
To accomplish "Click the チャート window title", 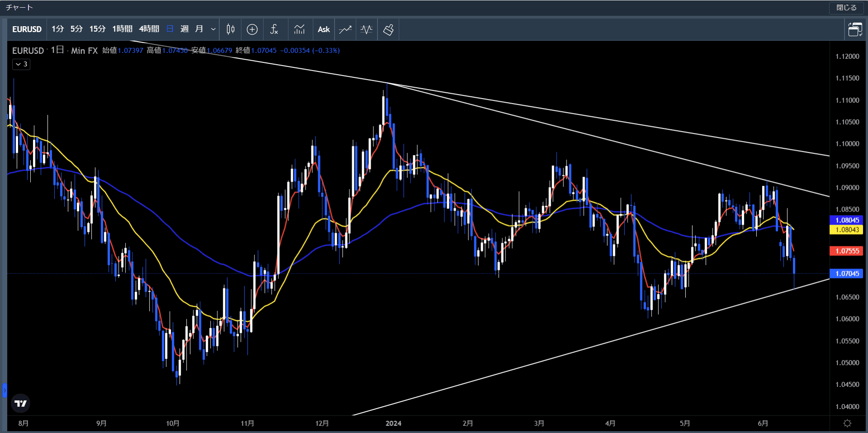I will (x=19, y=8).
